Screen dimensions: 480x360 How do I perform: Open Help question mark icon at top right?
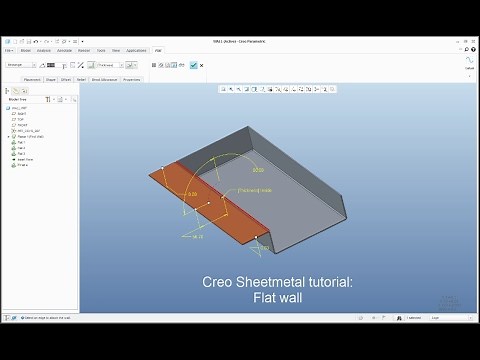tap(473, 49)
